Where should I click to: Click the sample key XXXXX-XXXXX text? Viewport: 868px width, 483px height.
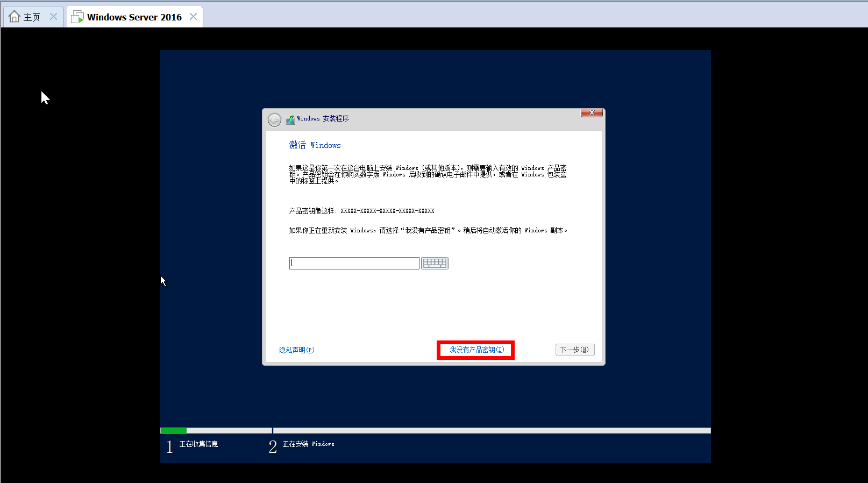click(x=387, y=211)
